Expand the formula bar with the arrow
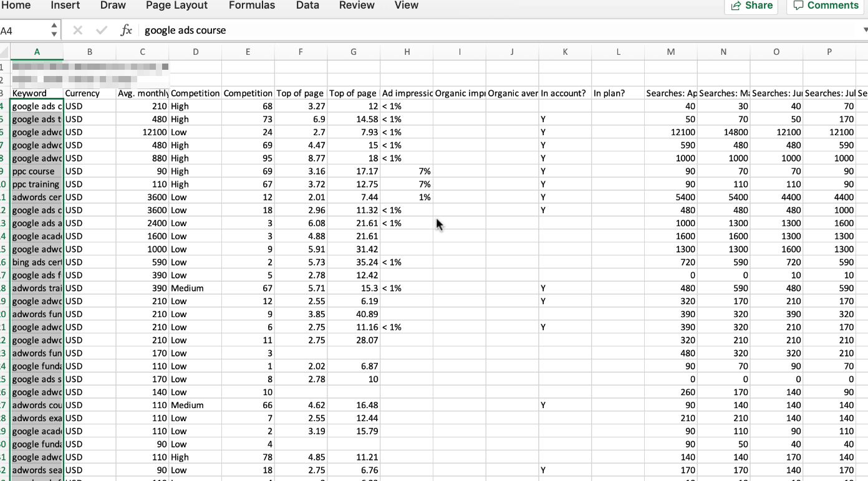868x481 pixels. 865,30
